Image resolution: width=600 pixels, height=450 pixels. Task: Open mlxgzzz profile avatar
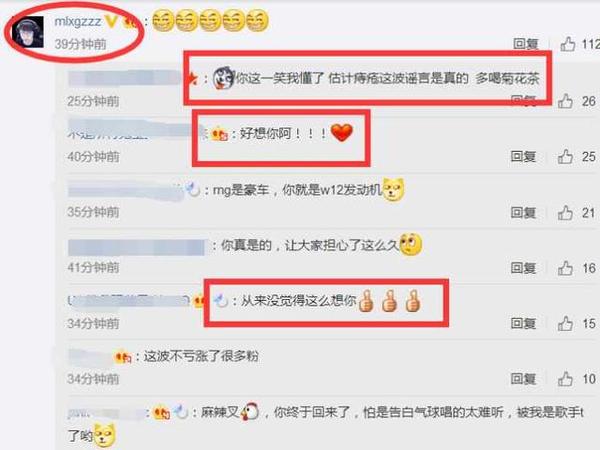(x=28, y=32)
